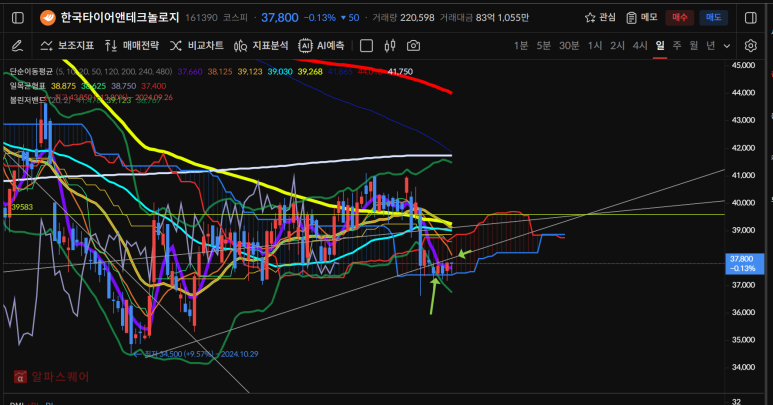The height and width of the screenshot is (405, 773).
Task: Click 단순이동평균 indicator label
Action: pos(31,72)
